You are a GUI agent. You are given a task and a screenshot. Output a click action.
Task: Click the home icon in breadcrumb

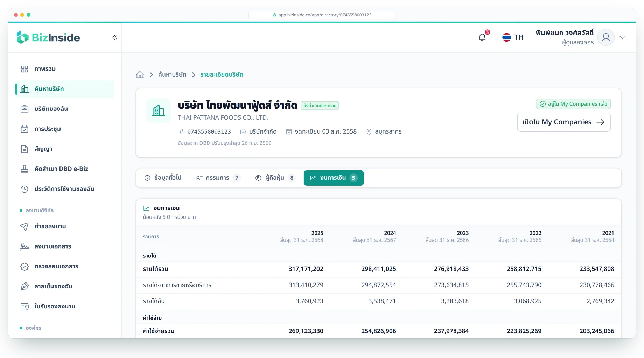[x=140, y=74]
